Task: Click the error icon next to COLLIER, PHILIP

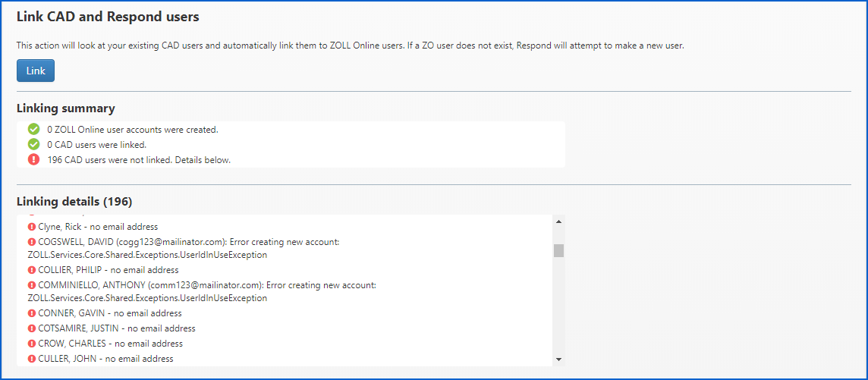Action: point(32,270)
